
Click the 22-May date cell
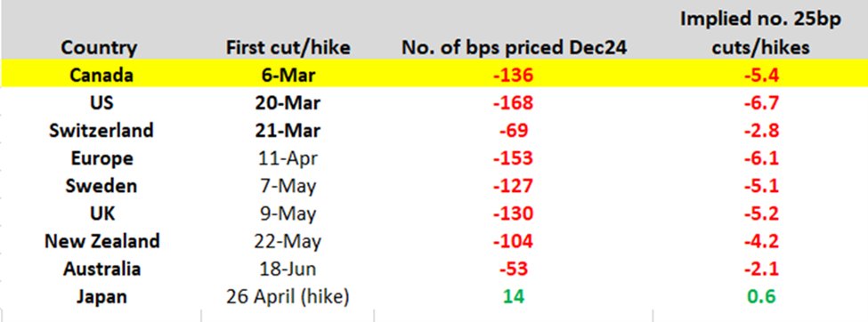click(288, 241)
